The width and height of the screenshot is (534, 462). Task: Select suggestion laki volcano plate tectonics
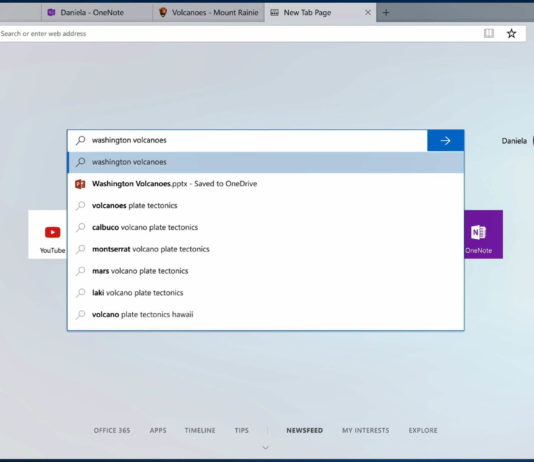tap(266, 293)
